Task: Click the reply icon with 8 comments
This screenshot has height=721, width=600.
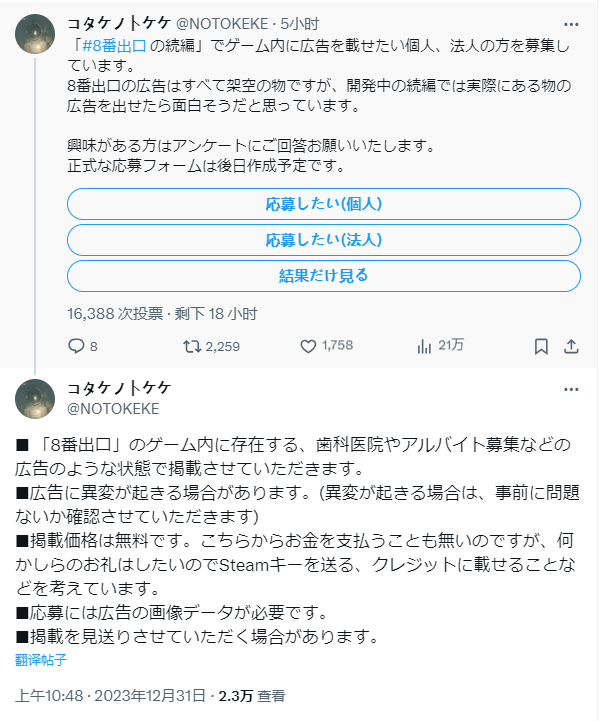Action: [x=76, y=346]
